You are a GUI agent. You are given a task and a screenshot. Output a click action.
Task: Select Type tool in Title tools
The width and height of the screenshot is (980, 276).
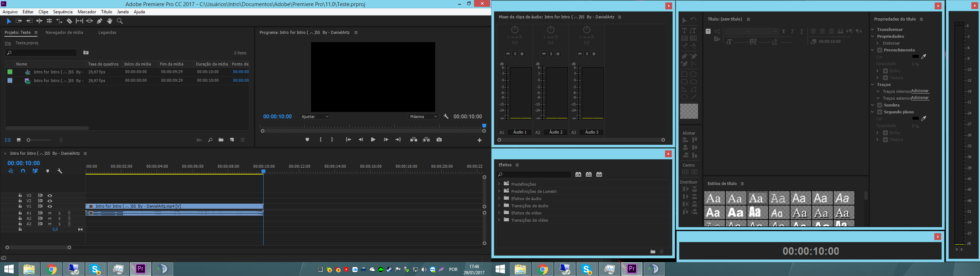(x=684, y=31)
